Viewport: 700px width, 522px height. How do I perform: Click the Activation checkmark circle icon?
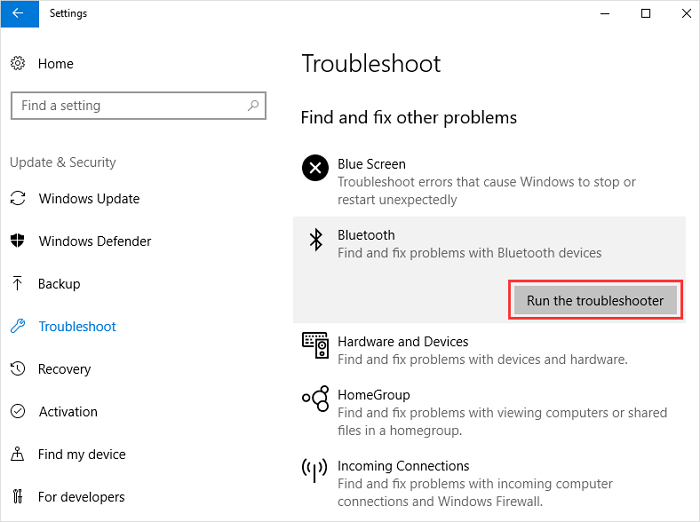pos(18,412)
